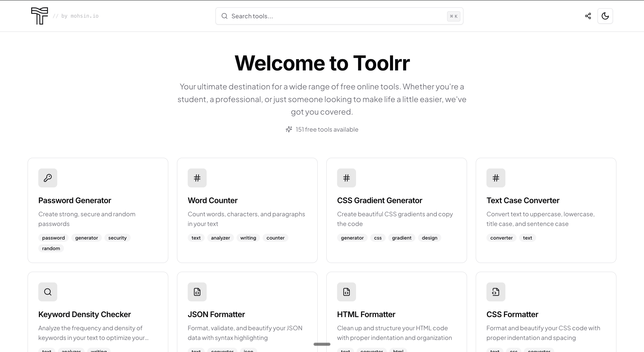Image resolution: width=644 pixels, height=352 pixels.
Task: Select the 'writing' tag under Word Counter
Action: [x=248, y=238]
